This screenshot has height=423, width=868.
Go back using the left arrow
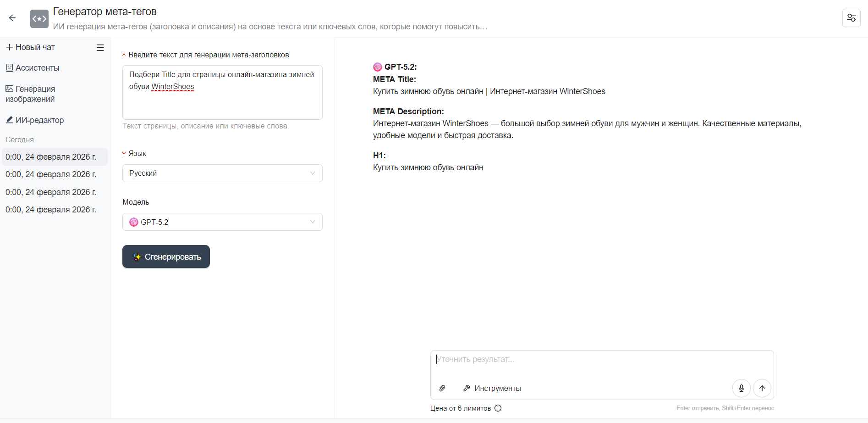click(12, 17)
